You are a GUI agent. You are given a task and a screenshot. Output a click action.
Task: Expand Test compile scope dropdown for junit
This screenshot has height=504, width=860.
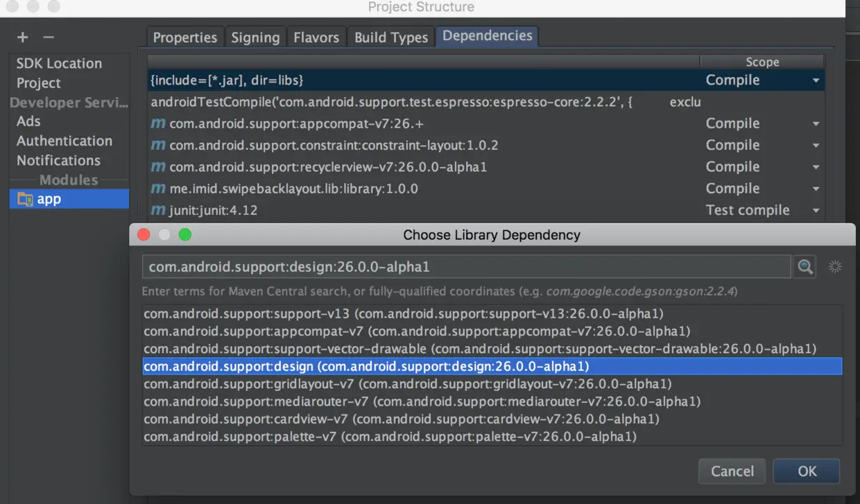[816, 211]
